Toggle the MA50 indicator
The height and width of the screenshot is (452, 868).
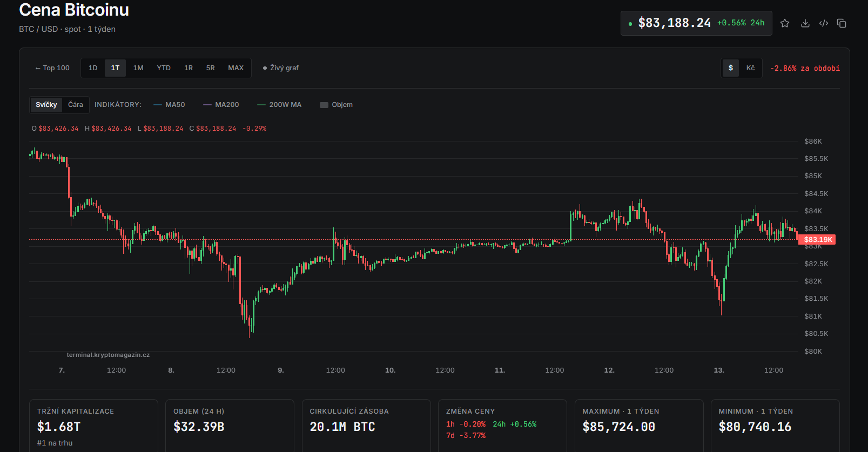169,105
